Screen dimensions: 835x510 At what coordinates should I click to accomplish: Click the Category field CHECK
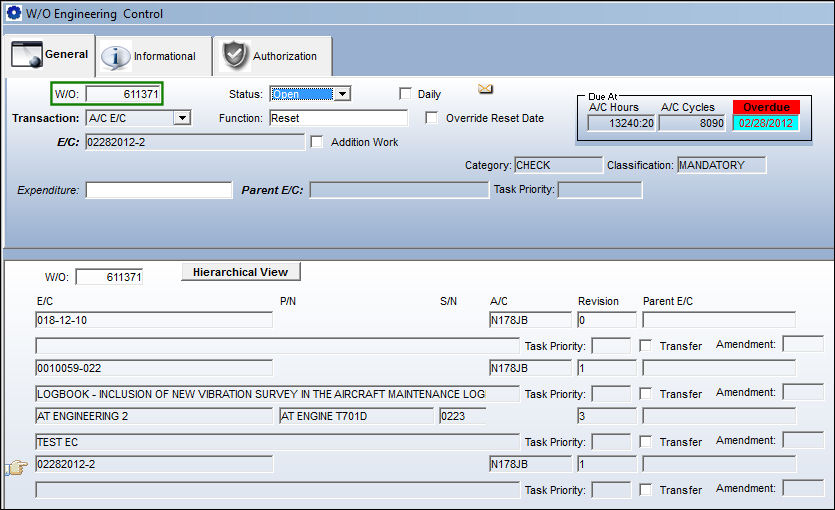tap(559, 165)
